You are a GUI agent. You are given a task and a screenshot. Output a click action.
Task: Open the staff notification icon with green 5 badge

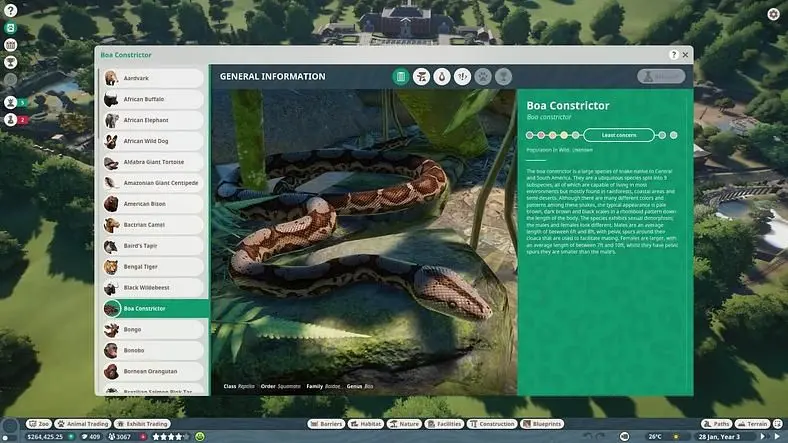[x=11, y=102]
